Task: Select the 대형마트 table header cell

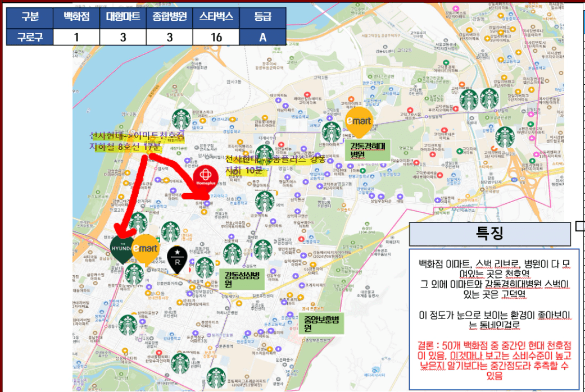Action: [123, 17]
